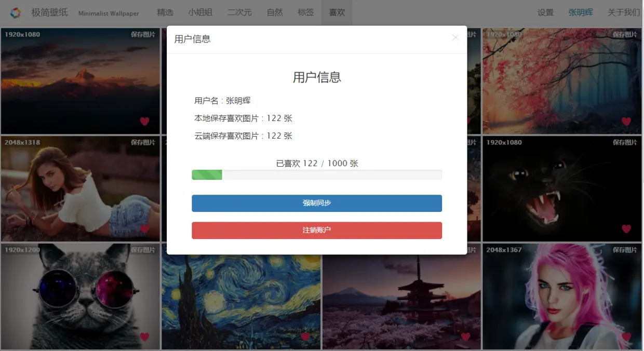Screen dimensions: 644x351
Task: Toggle the heart on the pink-haired girl wallpaper
Action: (x=626, y=336)
